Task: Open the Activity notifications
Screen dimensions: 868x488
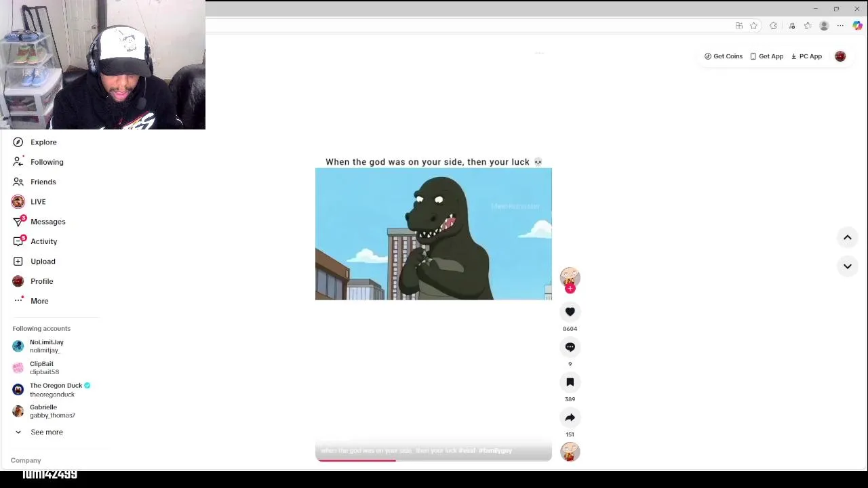Action: 43,241
